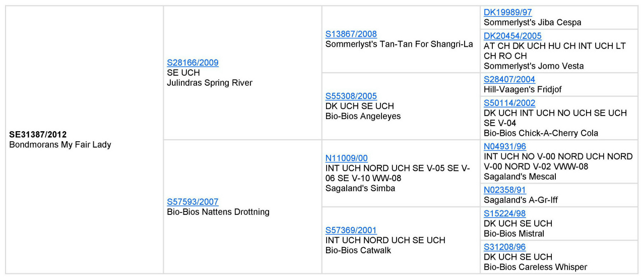The width and height of the screenshot is (644, 280).
Task: Open the S57369/2001 link for Bio-Bios Catwalk
Action: click(x=351, y=231)
